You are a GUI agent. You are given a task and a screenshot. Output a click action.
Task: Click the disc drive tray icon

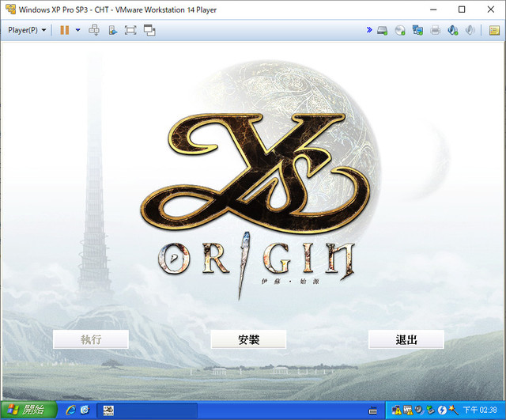pyautogui.click(x=419, y=411)
